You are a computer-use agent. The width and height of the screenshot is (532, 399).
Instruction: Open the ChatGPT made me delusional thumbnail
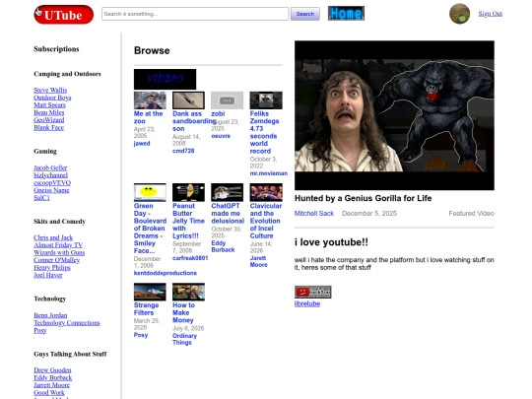click(227, 192)
